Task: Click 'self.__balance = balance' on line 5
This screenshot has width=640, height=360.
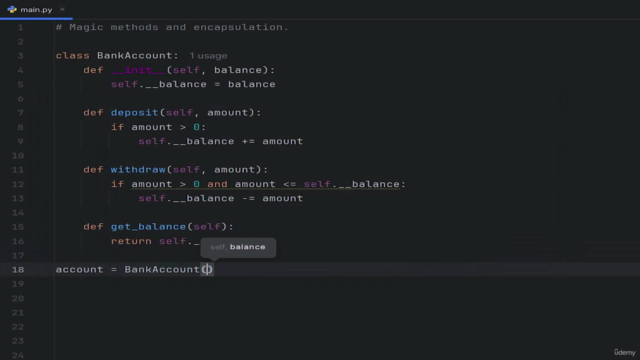Action: click(193, 84)
